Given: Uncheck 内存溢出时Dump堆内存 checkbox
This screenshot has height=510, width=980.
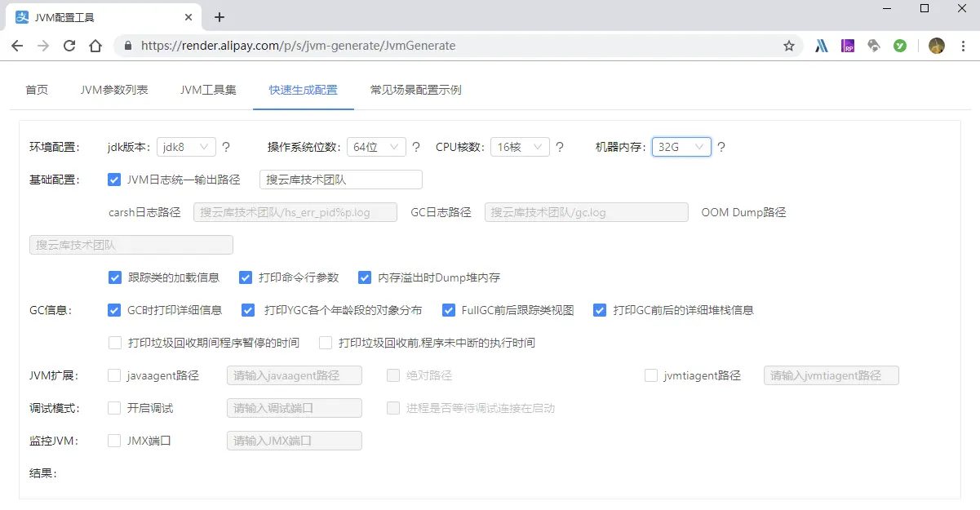Looking at the screenshot, I should (364, 277).
